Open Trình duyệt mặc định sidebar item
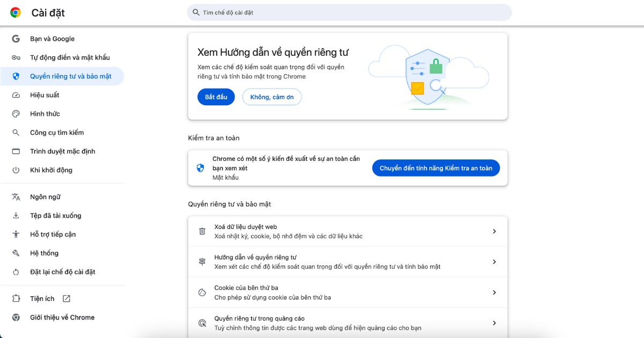The image size is (644, 338). pos(62,151)
